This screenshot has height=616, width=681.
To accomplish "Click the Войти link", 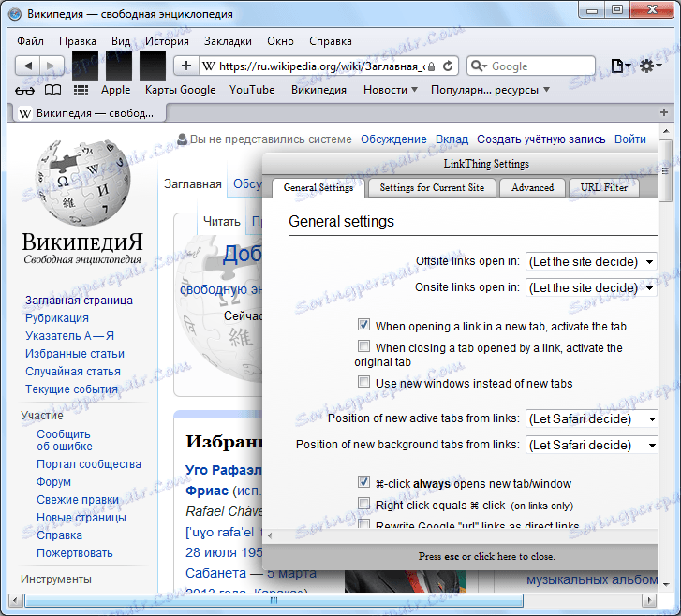I will 630,139.
